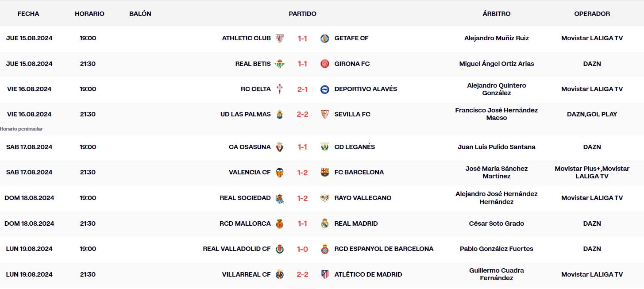Image resolution: width=644 pixels, height=289 pixels.
Task: Click the Sevilla FC crest icon
Action: tap(325, 114)
